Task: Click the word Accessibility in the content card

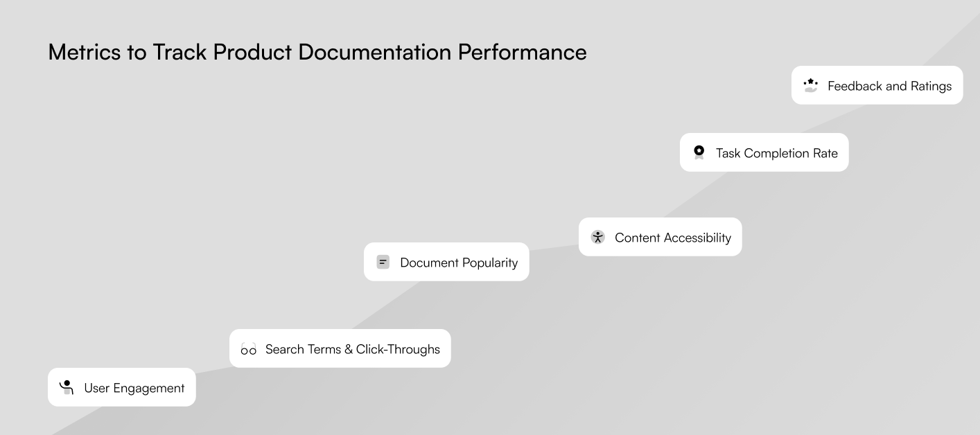Action: tap(697, 238)
